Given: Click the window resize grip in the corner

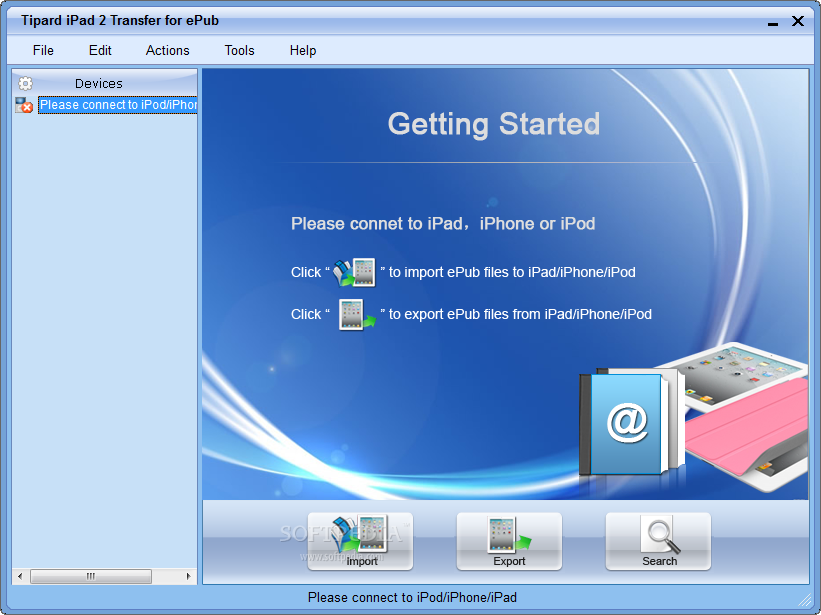Looking at the screenshot, I should [x=804, y=600].
